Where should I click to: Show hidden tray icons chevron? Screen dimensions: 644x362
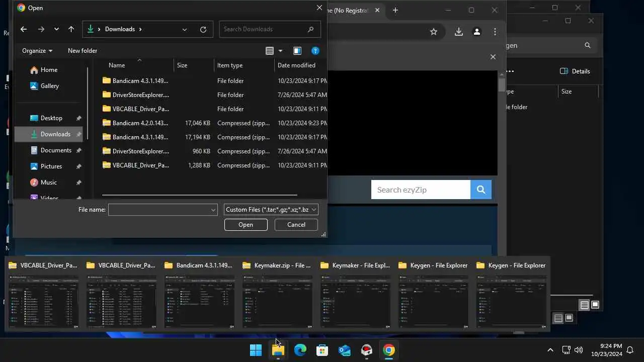550,350
